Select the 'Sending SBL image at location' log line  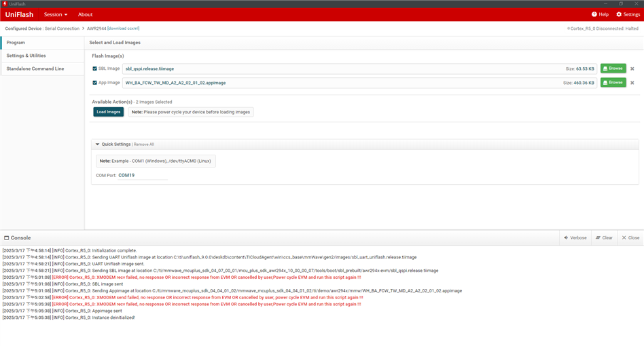(220, 271)
